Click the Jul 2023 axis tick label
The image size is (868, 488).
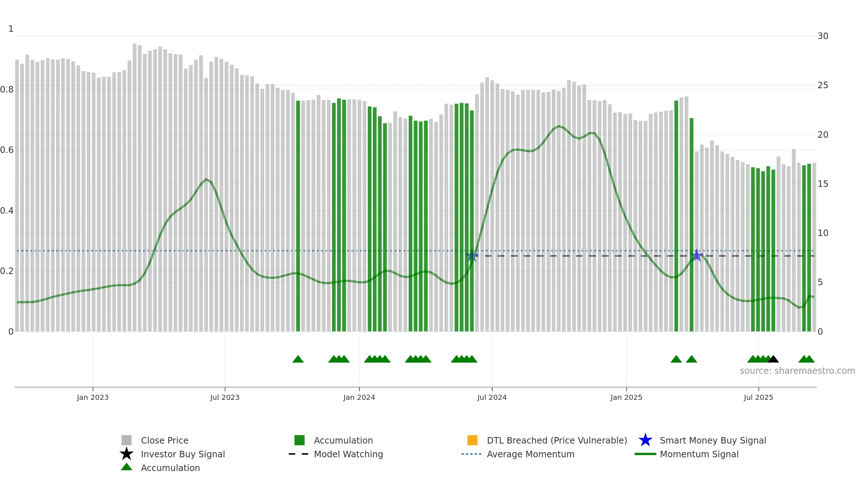(225, 397)
